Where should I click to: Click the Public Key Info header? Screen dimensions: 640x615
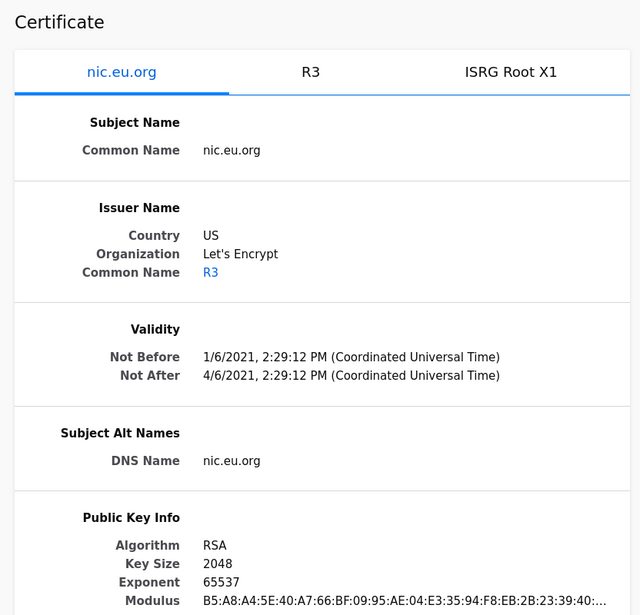[131, 517]
